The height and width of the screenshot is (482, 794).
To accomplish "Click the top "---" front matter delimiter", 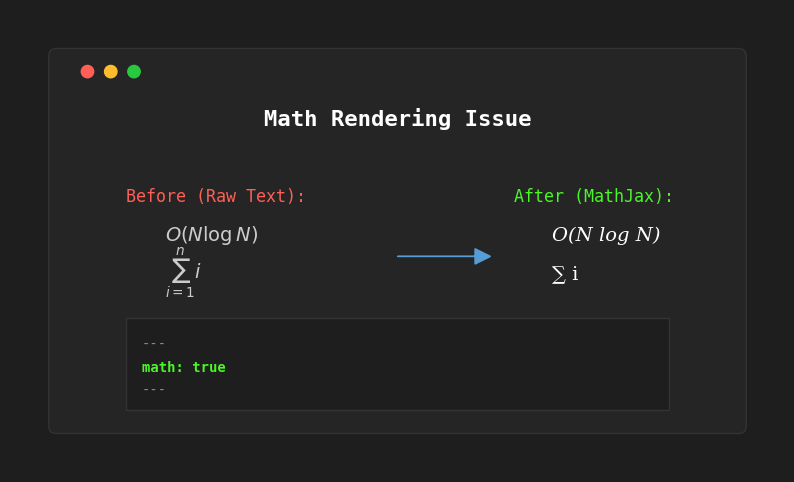I will (x=153, y=343).
